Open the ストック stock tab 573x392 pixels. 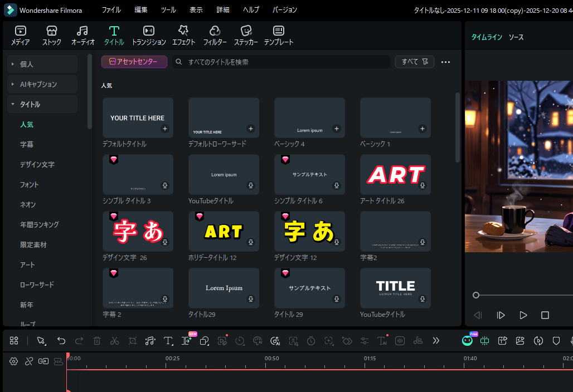(x=51, y=36)
